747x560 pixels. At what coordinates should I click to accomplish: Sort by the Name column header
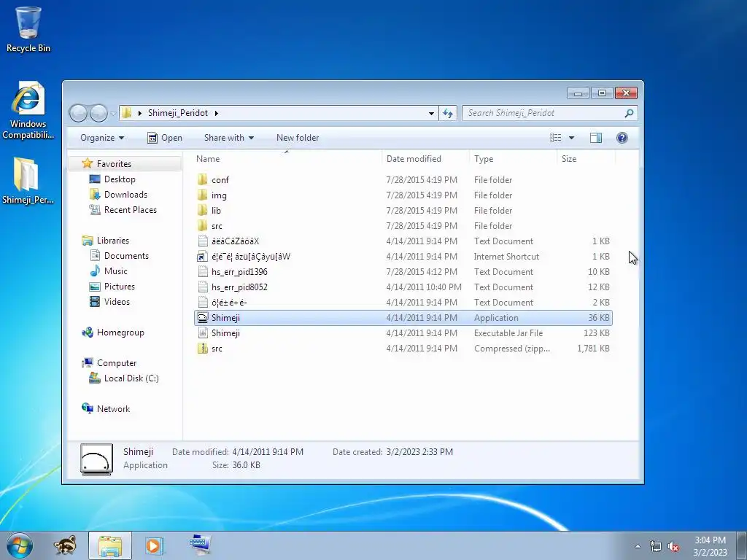pyautogui.click(x=287, y=158)
